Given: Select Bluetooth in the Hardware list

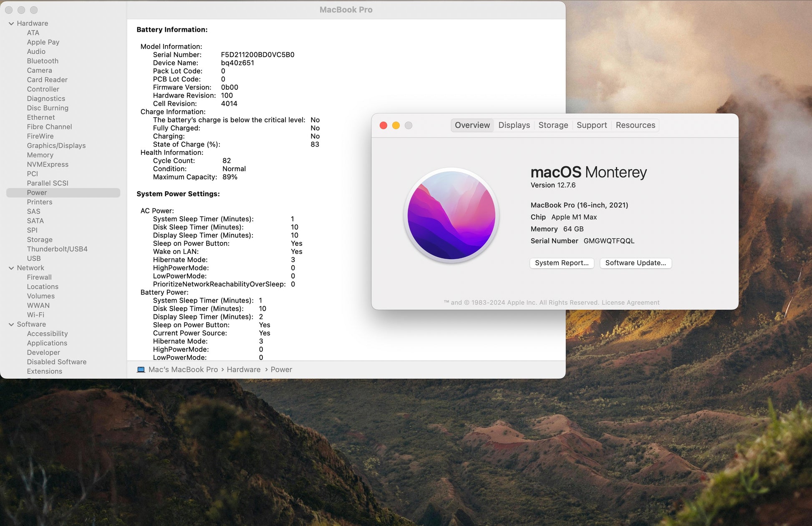Looking at the screenshot, I should (x=43, y=61).
